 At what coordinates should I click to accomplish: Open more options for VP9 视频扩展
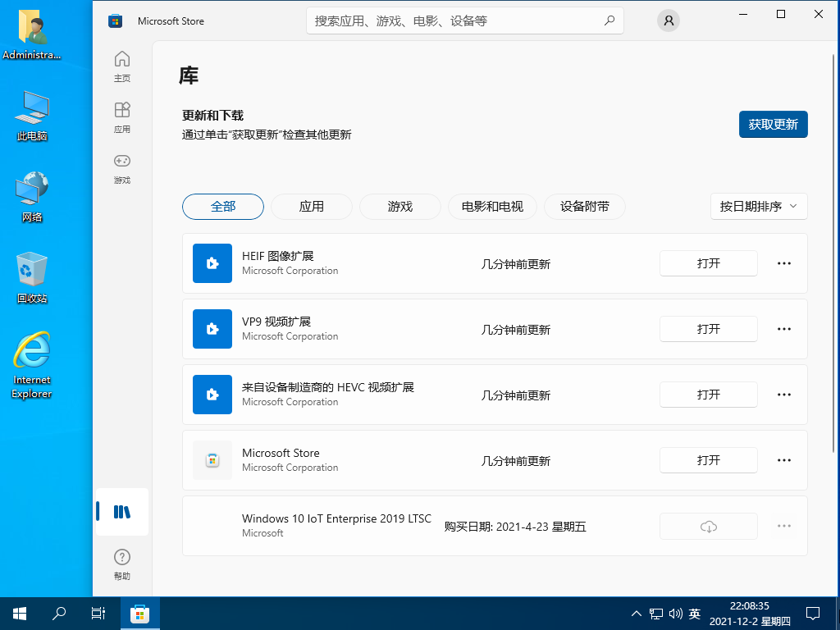coord(784,329)
